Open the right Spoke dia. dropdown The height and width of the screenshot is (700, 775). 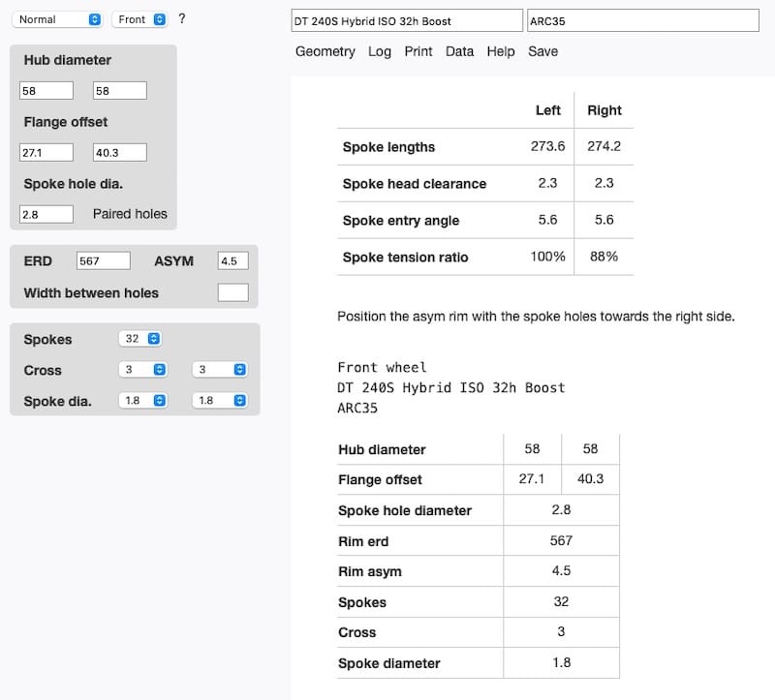pos(220,400)
